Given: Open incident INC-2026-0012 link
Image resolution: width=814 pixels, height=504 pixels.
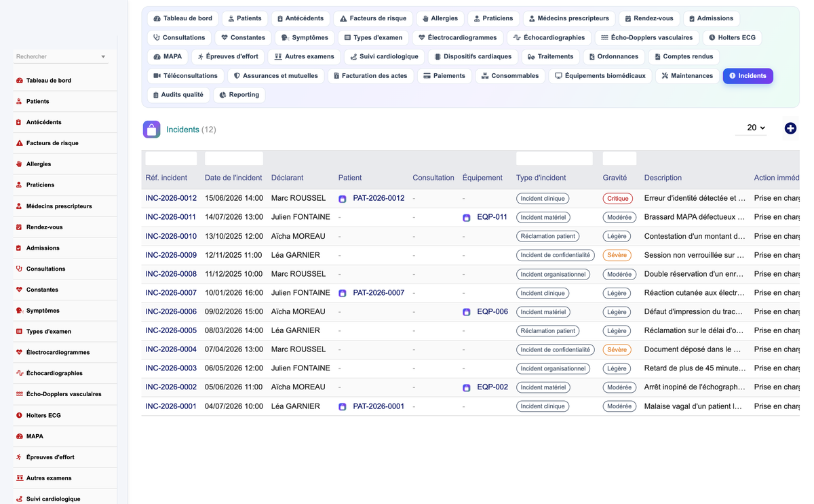Looking at the screenshot, I should 171,198.
